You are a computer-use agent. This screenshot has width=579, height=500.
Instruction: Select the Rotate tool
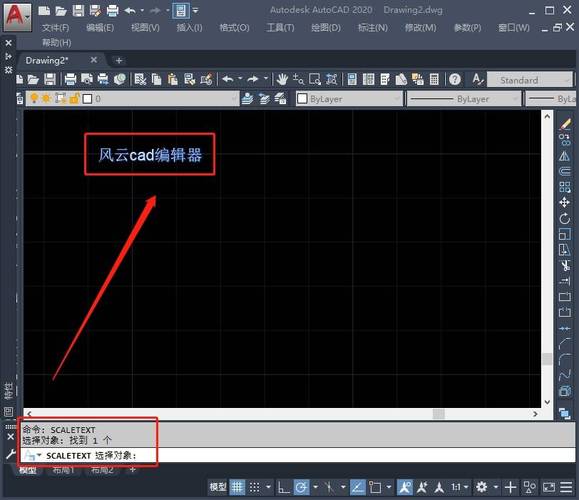click(x=564, y=218)
